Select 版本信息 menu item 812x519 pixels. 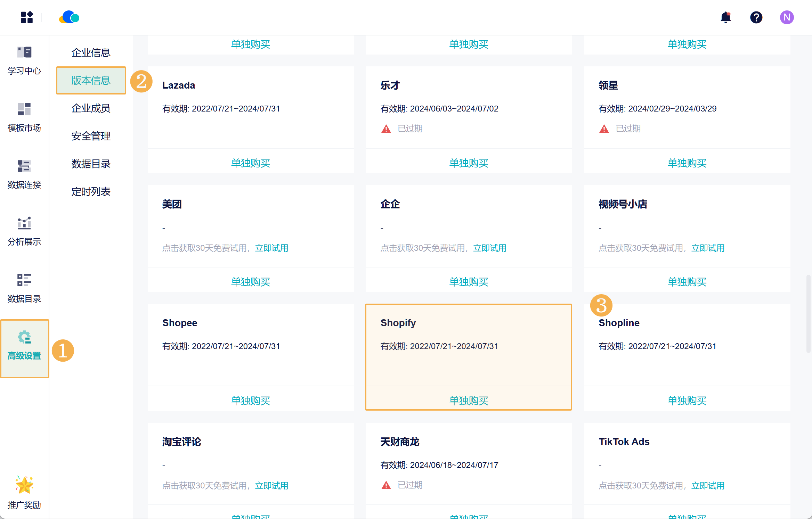91,81
